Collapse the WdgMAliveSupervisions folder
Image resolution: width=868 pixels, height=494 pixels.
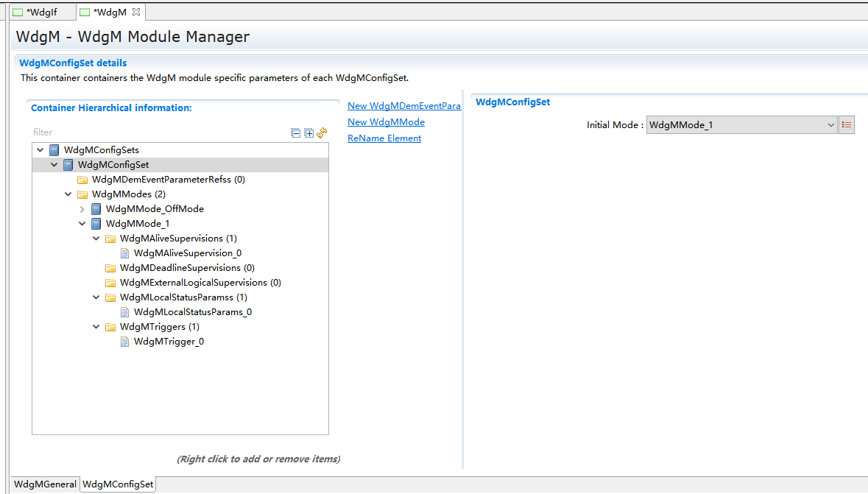tap(96, 239)
